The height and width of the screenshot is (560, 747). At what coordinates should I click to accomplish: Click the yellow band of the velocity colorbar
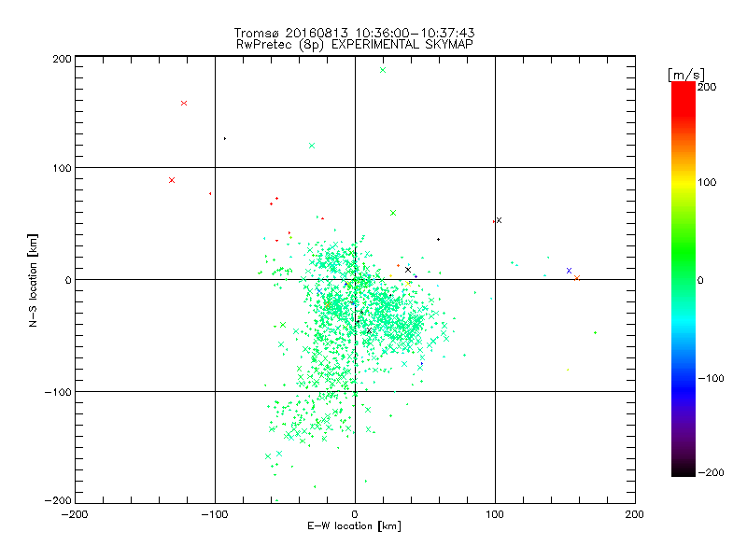684,182
